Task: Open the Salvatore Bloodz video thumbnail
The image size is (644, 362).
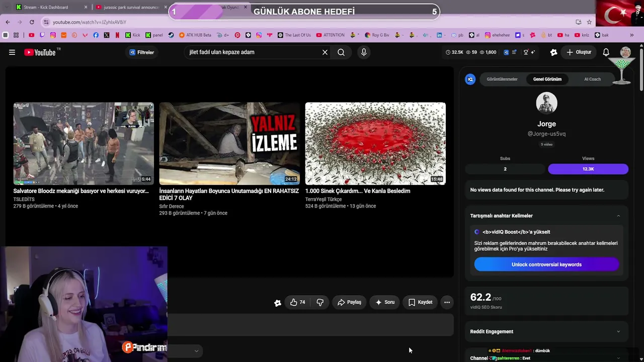Action: click(x=84, y=144)
